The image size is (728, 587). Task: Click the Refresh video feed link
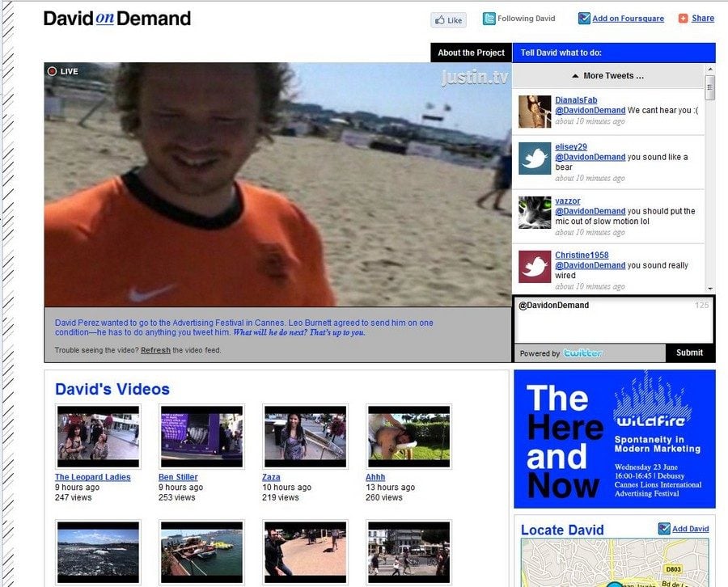pyautogui.click(x=155, y=350)
